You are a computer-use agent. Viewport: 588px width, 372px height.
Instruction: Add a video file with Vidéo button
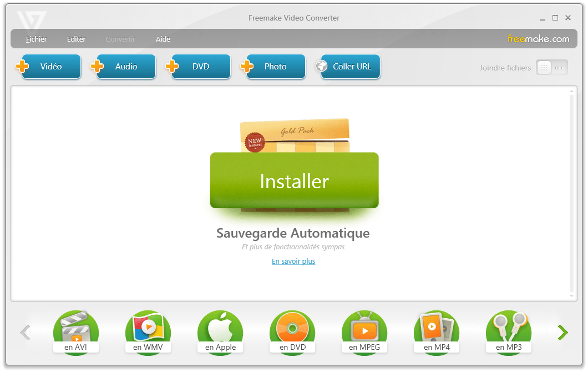[x=51, y=67]
